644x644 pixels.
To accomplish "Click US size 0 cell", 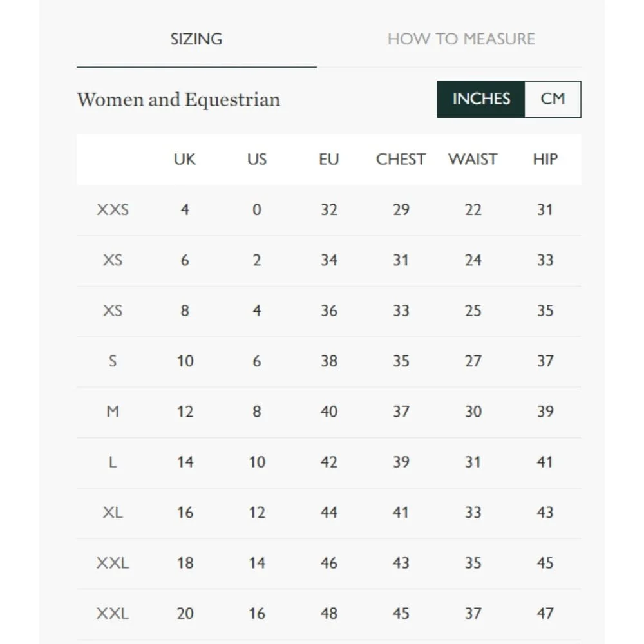I will click(257, 210).
